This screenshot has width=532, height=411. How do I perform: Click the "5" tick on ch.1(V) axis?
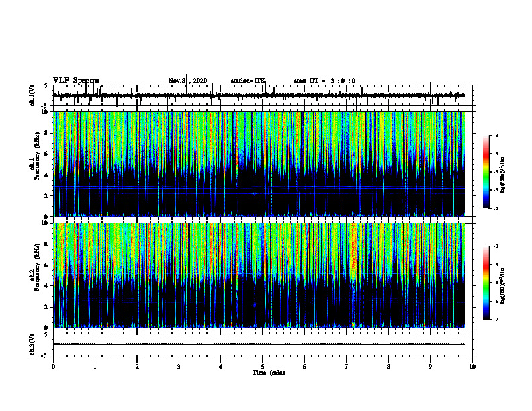point(47,85)
